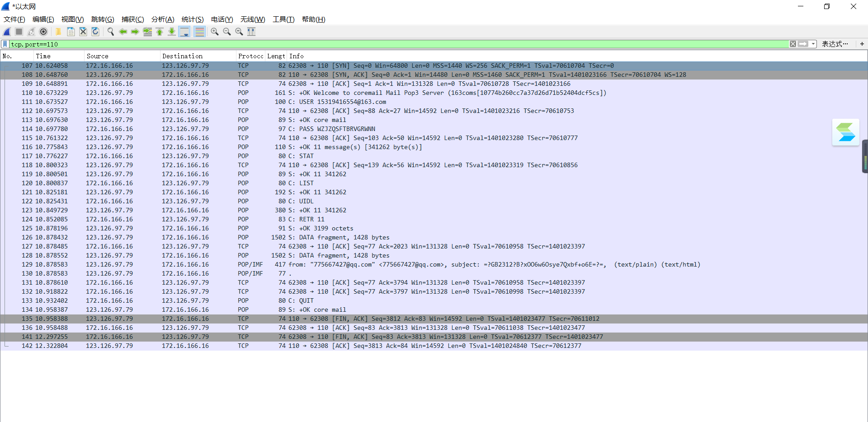
Task: Start capturing packets with the shark fin icon
Action: tap(6, 32)
